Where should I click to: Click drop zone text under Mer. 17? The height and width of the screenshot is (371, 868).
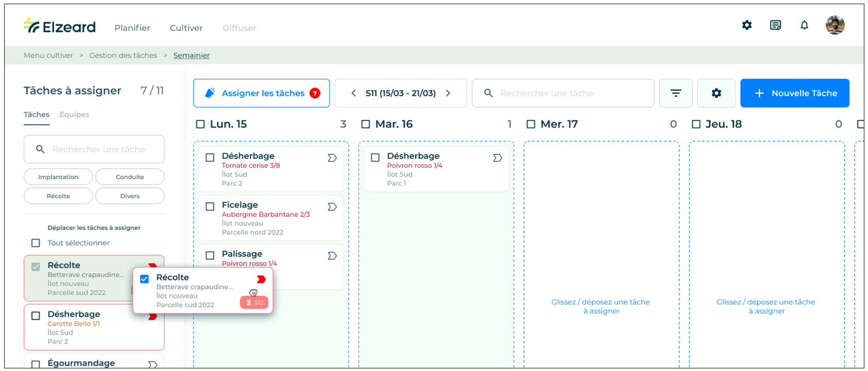[601, 306]
